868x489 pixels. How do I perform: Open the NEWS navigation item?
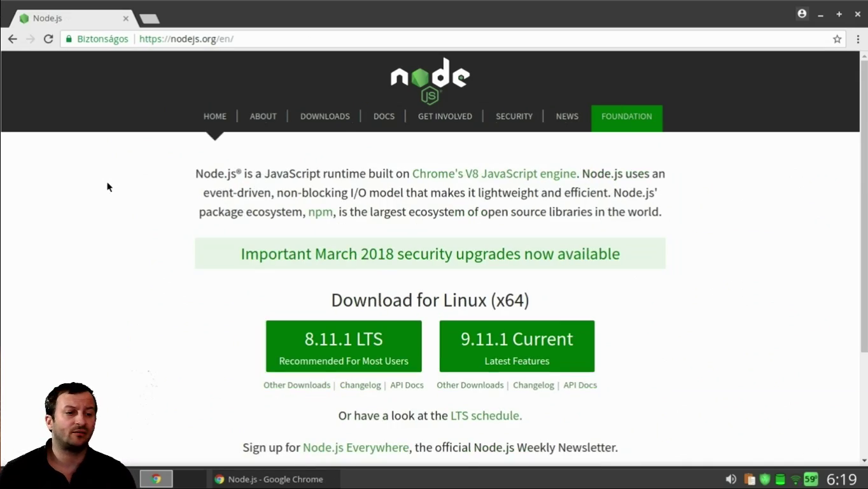click(567, 117)
